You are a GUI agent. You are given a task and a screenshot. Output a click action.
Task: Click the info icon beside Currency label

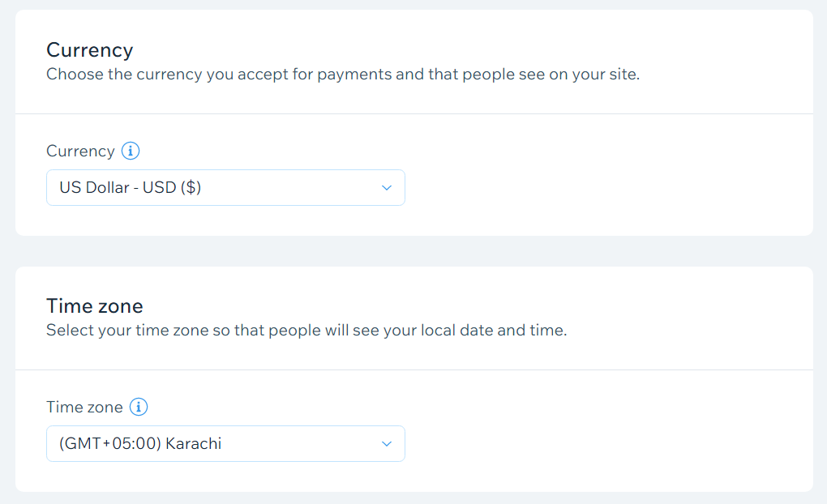tap(131, 151)
